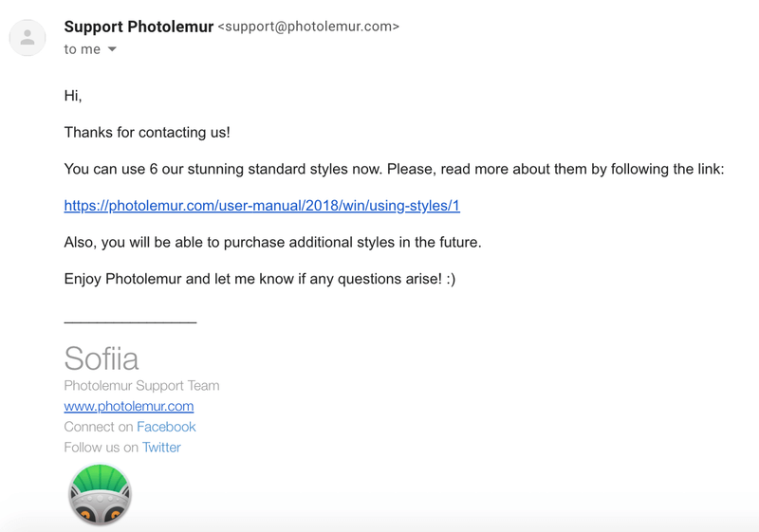Click the 'purchase additional styles' sentence
This screenshot has width=759, height=532.
pos(272,243)
